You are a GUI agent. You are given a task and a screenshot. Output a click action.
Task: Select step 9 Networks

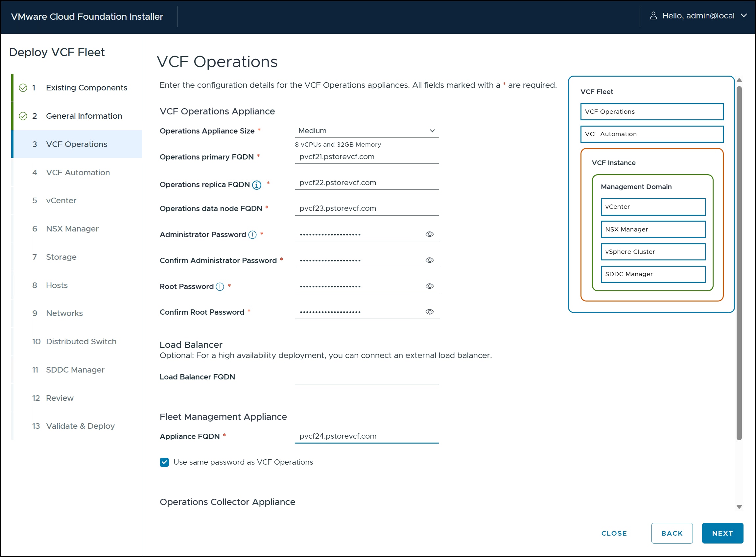pos(77,314)
